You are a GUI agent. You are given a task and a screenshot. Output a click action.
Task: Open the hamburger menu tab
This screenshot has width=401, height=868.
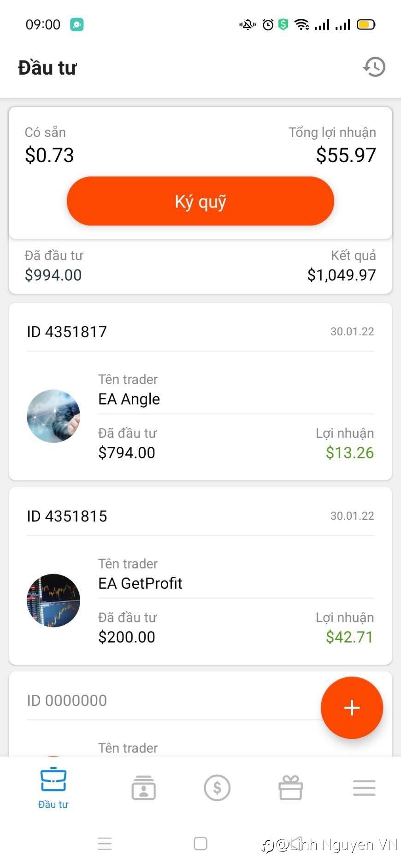[364, 788]
